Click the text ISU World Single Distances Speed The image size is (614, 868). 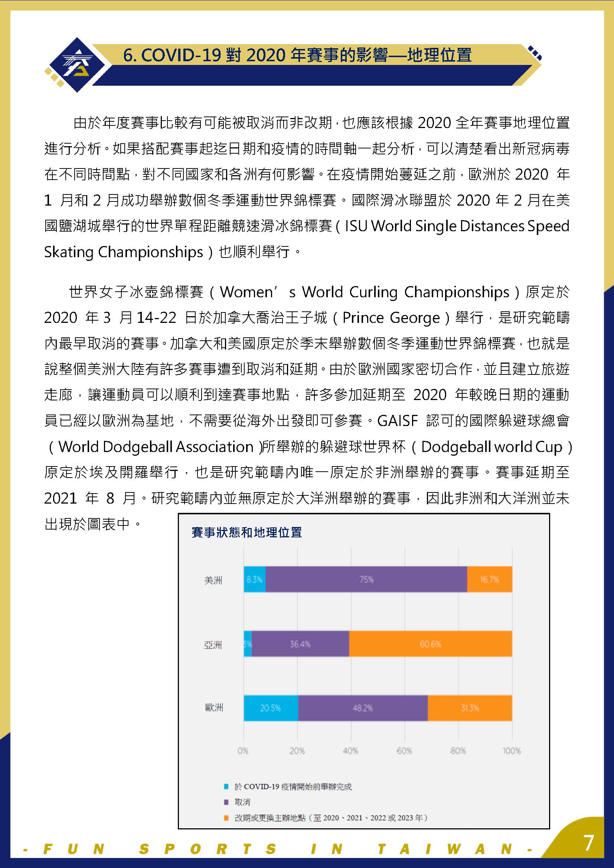click(457, 226)
